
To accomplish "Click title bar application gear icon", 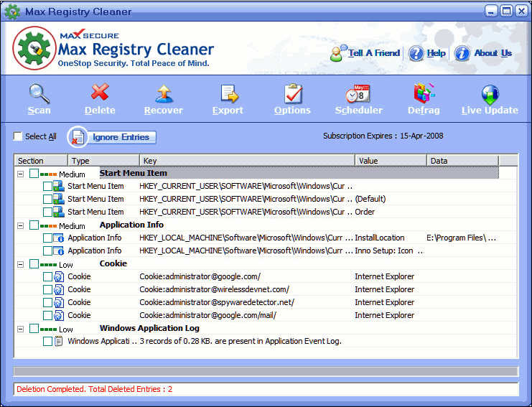I will click(12, 11).
